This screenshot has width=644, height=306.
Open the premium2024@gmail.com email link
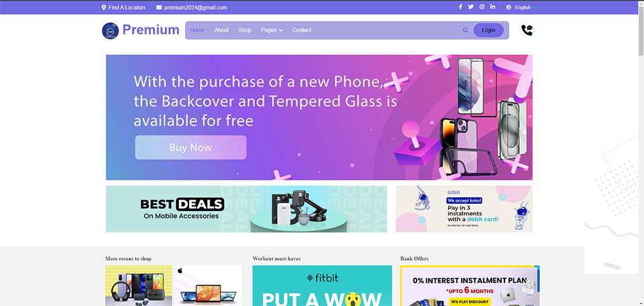tap(196, 8)
